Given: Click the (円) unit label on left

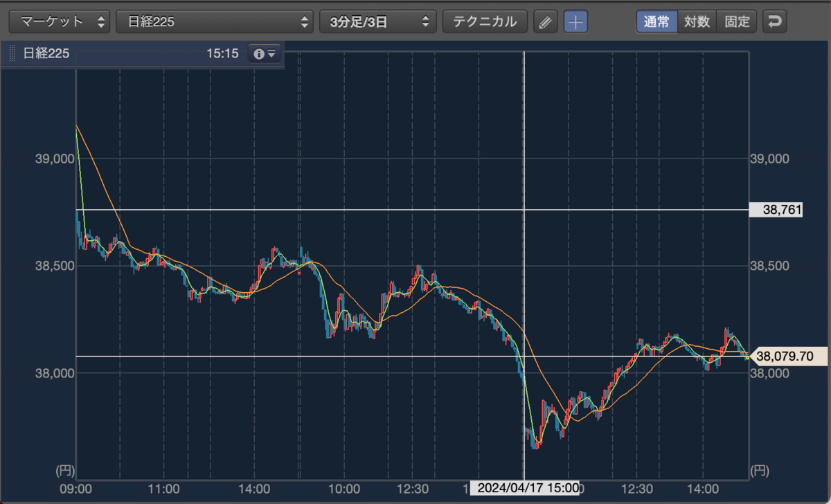Looking at the screenshot, I should (x=64, y=471).
